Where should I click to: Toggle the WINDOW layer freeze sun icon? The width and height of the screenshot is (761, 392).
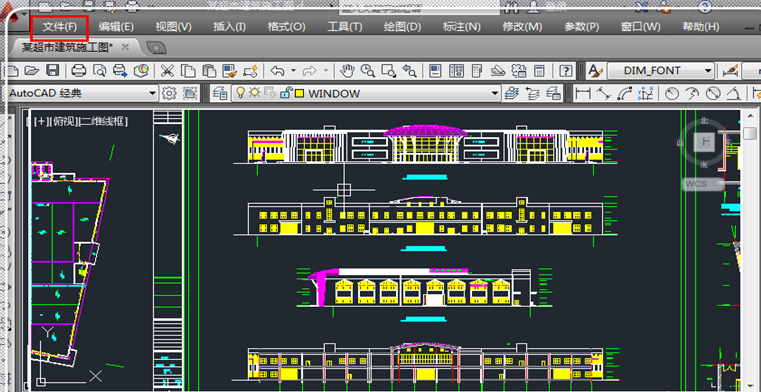pyautogui.click(x=255, y=93)
